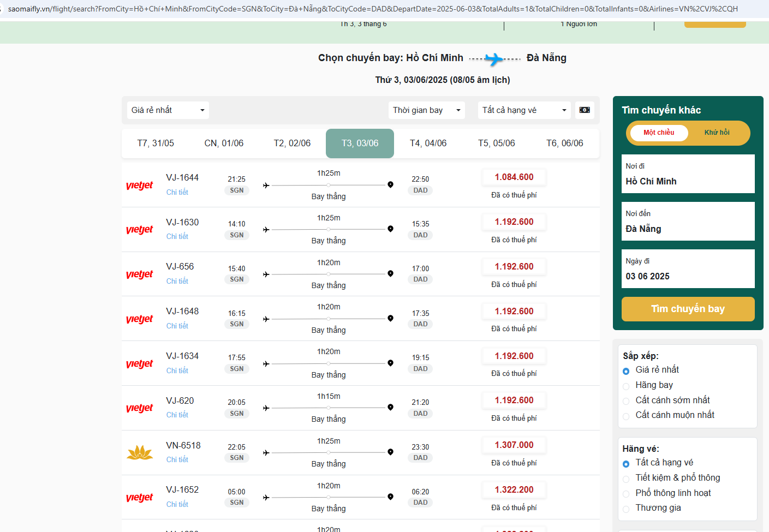Select the 1.322.200 price for VJ-1652
Image resolution: width=769 pixels, height=532 pixels.
click(x=514, y=490)
